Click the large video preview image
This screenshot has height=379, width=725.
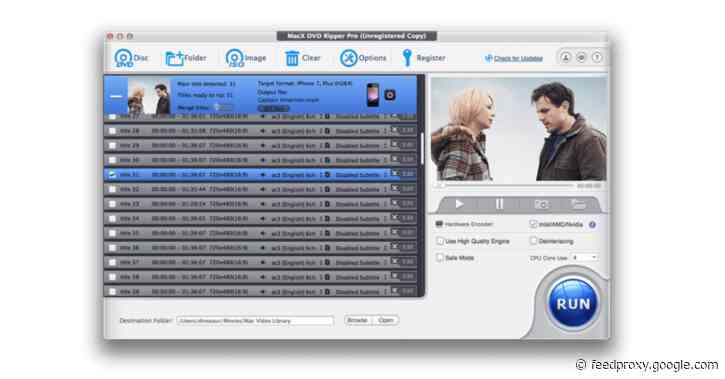[519, 129]
